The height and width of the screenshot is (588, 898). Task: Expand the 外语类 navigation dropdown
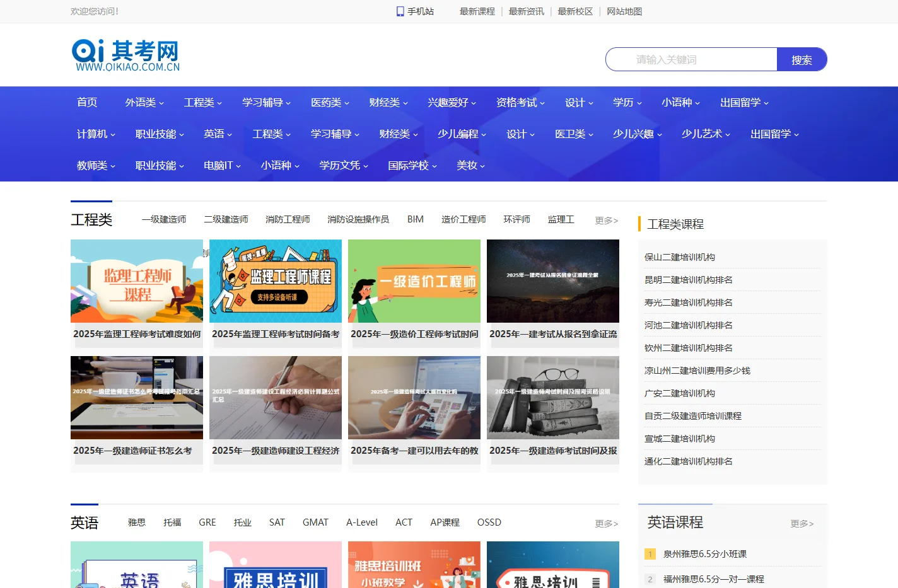144,102
